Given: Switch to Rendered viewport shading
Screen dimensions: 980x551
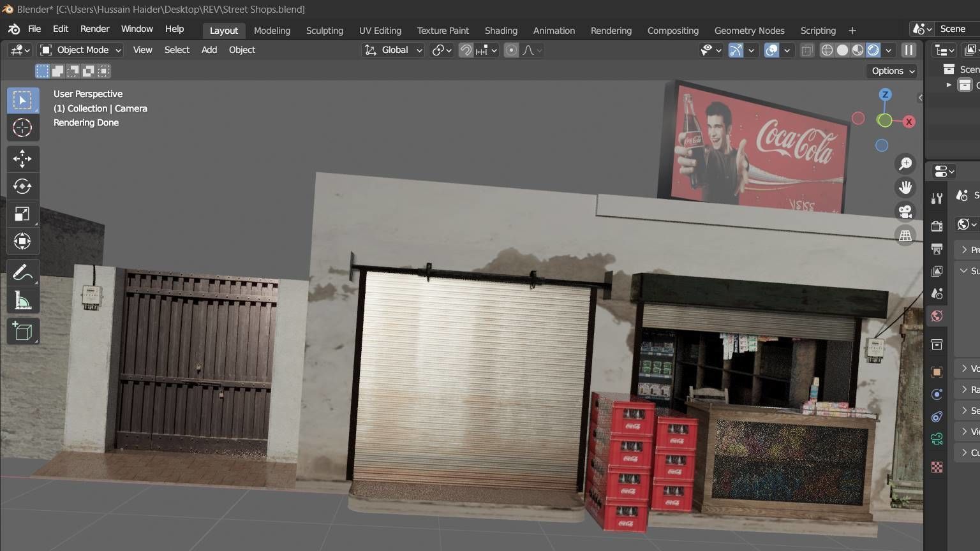Looking at the screenshot, I should (x=873, y=50).
